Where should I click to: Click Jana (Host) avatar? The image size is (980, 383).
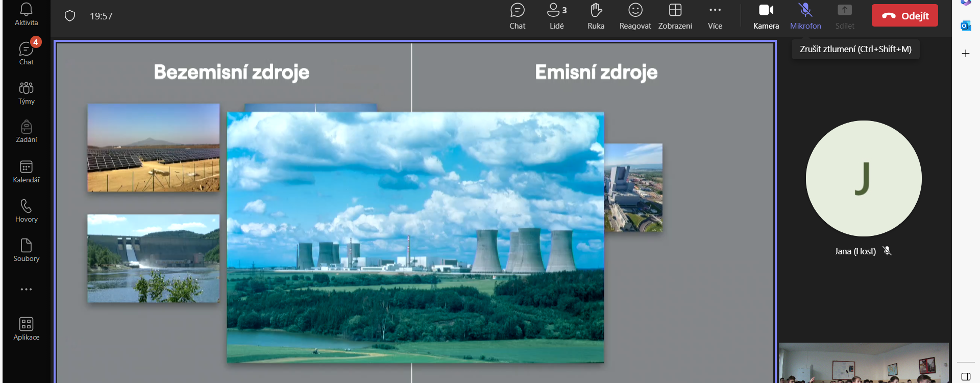[x=863, y=178]
